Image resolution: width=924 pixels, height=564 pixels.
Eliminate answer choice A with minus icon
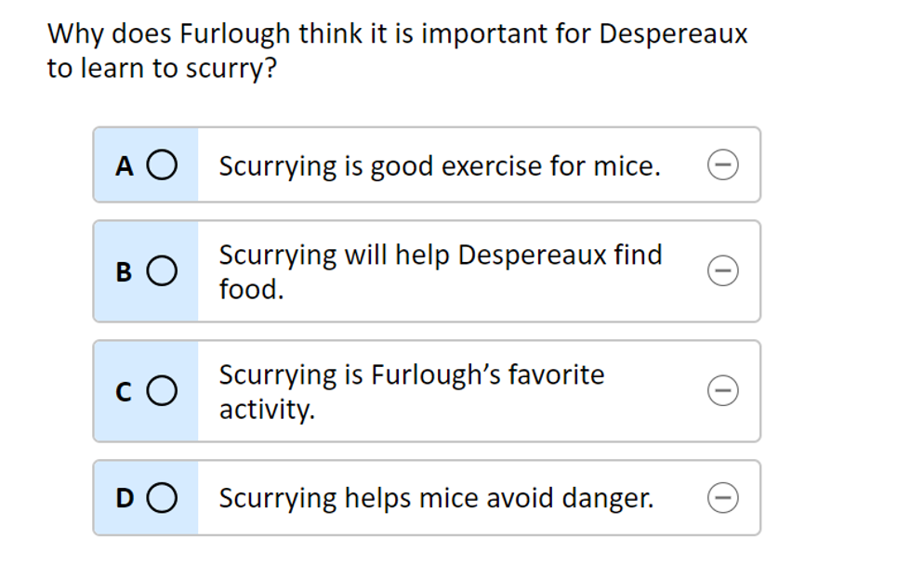pyautogui.click(x=723, y=165)
